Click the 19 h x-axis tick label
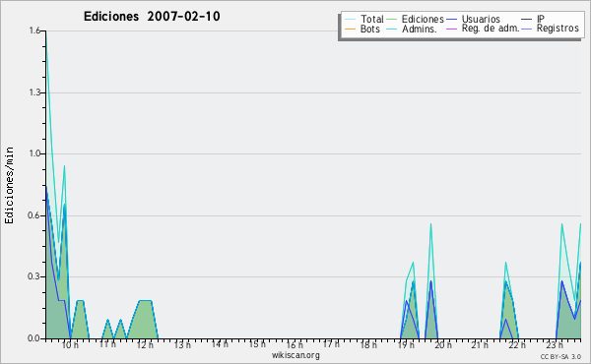This screenshot has width=591, height=364. [x=406, y=345]
